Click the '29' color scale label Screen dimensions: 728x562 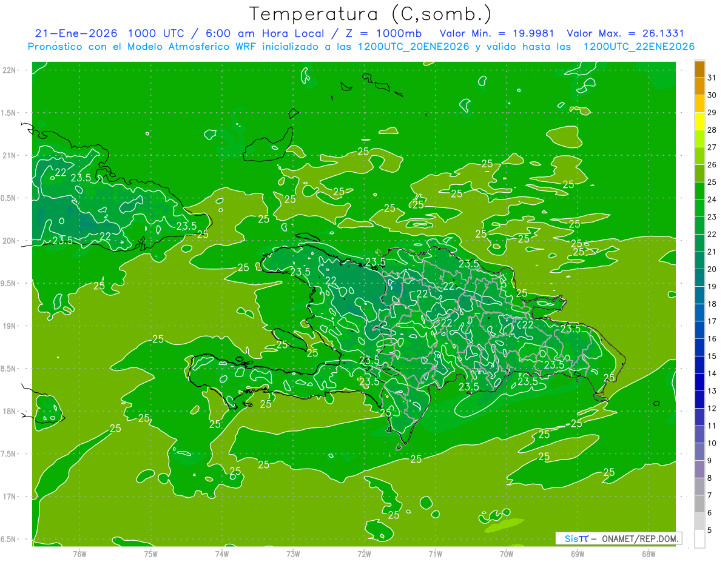click(712, 113)
